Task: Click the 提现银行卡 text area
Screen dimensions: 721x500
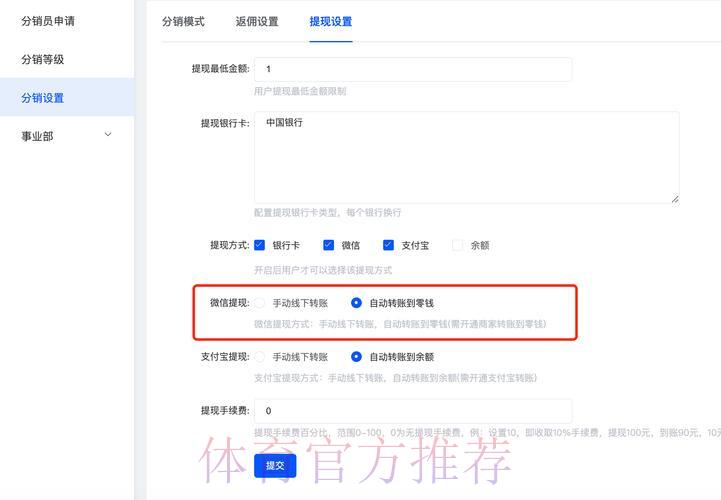Action: pos(467,157)
